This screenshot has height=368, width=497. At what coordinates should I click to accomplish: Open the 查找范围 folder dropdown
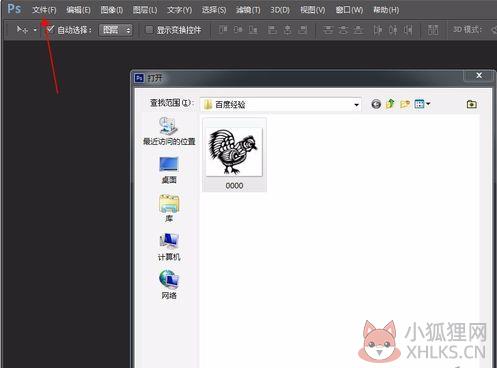(x=281, y=105)
